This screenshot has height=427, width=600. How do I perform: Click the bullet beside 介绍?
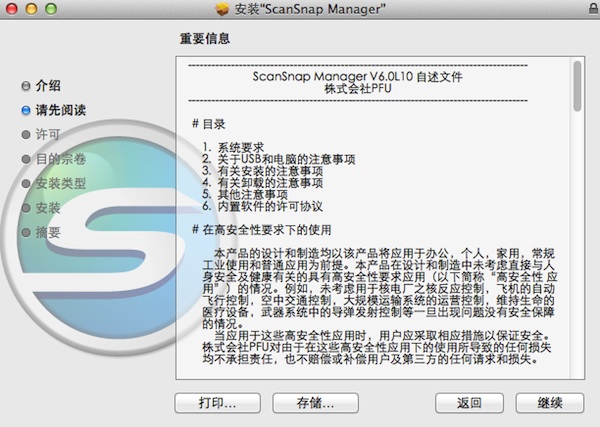pos(26,86)
